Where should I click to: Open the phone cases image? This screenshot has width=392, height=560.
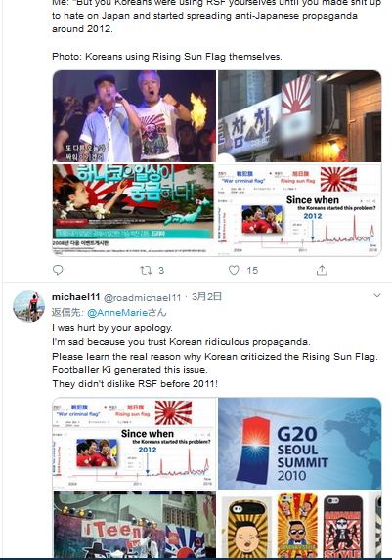pos(299,525)
